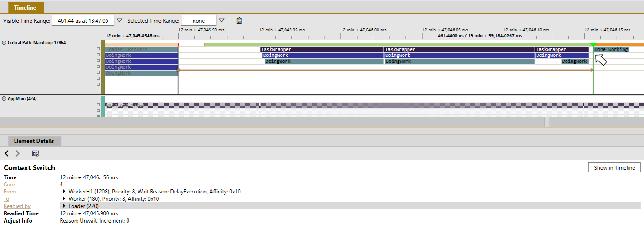Open the gear settings for Critical Path: MainLoop lane
This screenshot has height=228, width=644.
[x=4, y=43]
